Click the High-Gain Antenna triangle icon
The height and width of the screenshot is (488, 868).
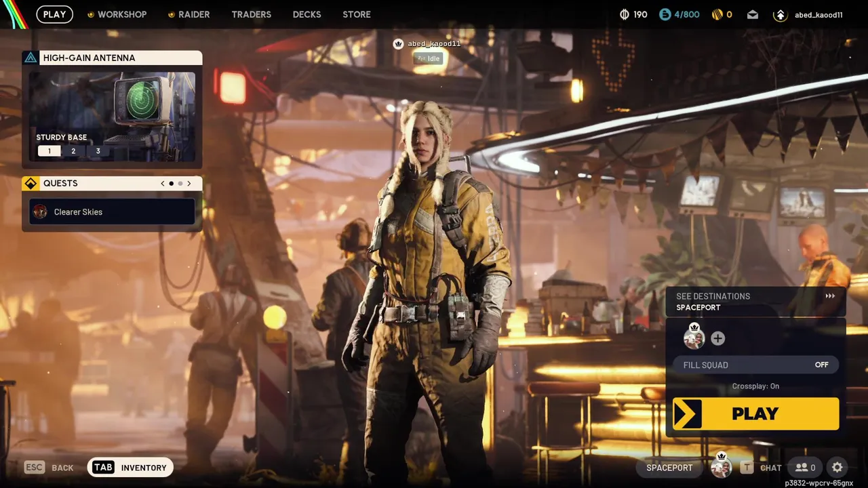(31, 58)
